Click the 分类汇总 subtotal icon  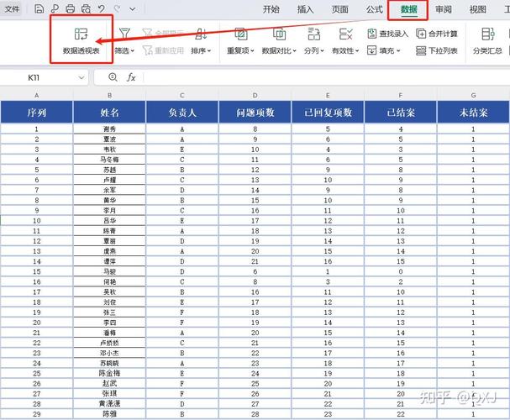click(x=487, y=34)
